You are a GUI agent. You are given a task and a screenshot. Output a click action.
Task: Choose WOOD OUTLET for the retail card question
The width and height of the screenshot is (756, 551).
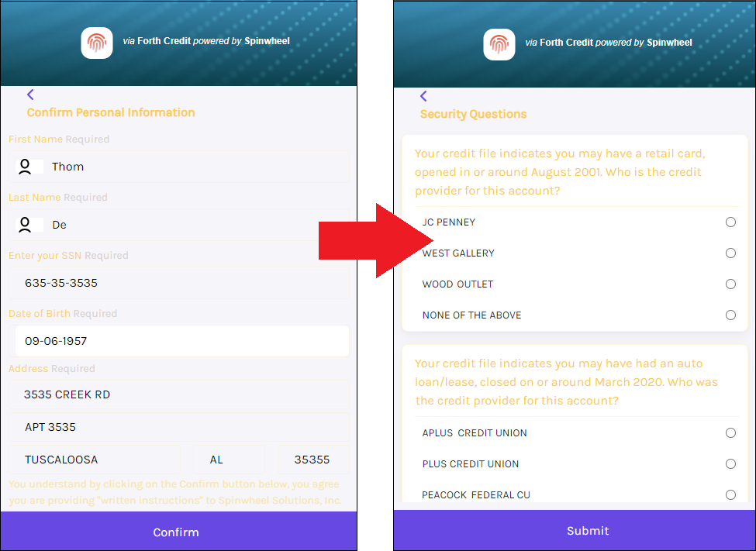(x=730, y=284)
